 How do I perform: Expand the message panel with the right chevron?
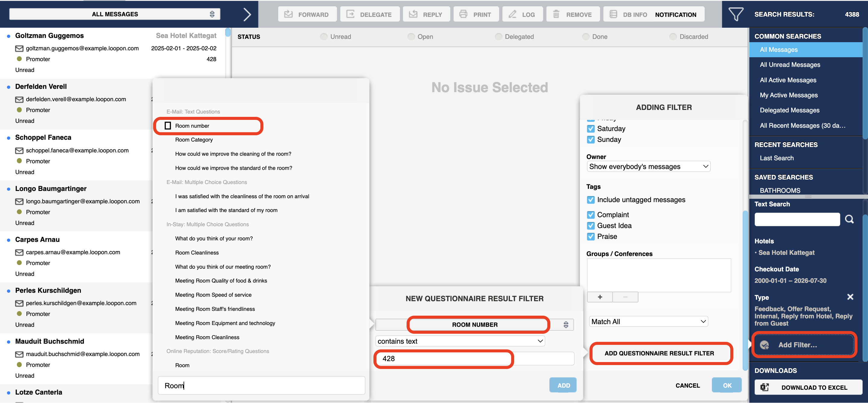click(247, 14)
